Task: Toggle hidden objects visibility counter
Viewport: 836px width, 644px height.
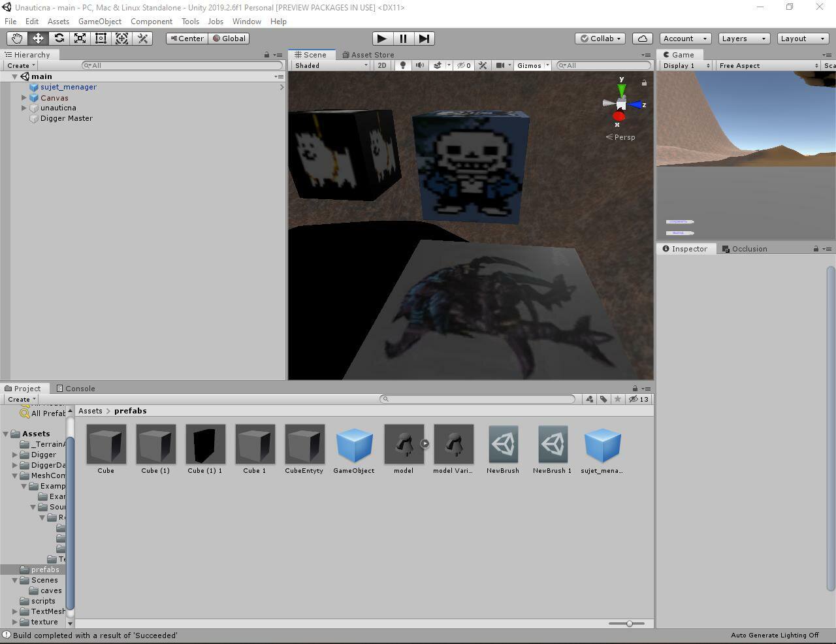Action: pos(464,65)
